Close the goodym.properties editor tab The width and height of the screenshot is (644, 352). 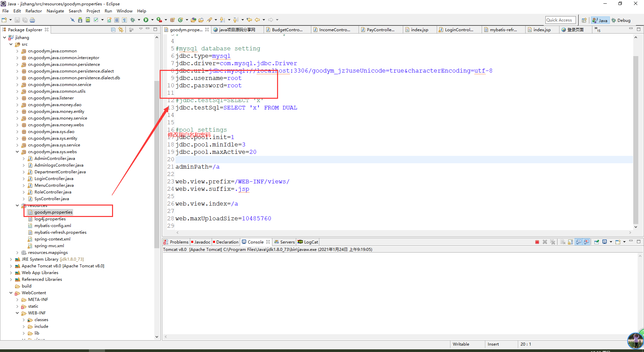(x=207, y=30)
